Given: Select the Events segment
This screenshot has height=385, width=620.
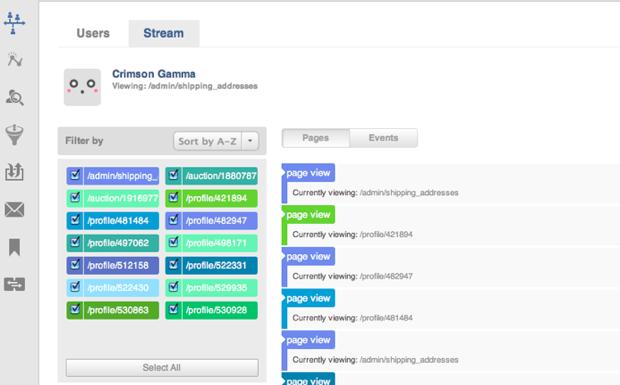Looking at the screenshot, I should (384, 138).
